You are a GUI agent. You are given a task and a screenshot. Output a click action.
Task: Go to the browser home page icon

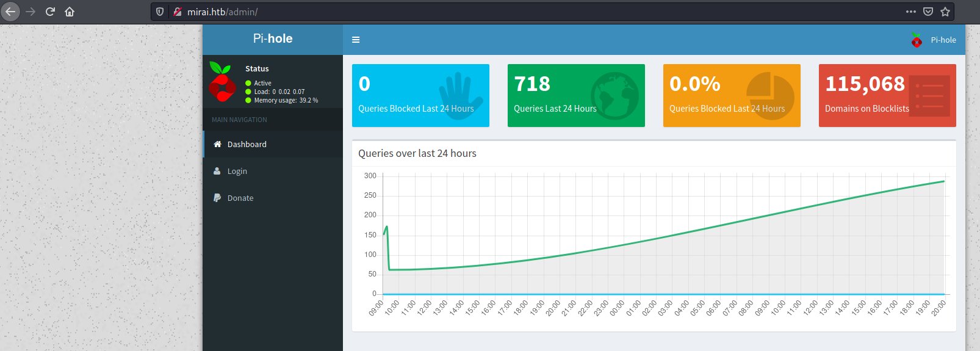pos(70,12)
